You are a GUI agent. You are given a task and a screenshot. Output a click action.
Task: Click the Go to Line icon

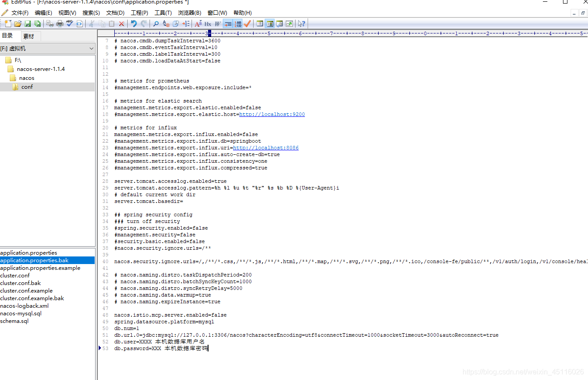pyautogui.click(x=186, y=24)
